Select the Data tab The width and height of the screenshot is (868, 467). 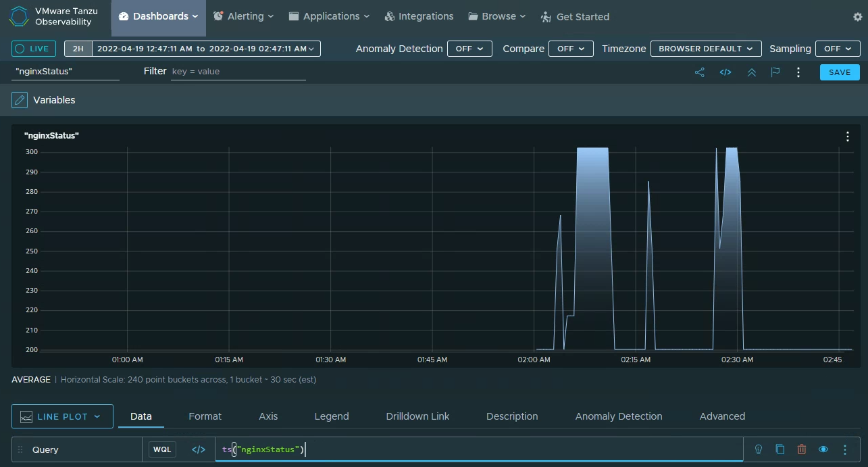(141, 416)
